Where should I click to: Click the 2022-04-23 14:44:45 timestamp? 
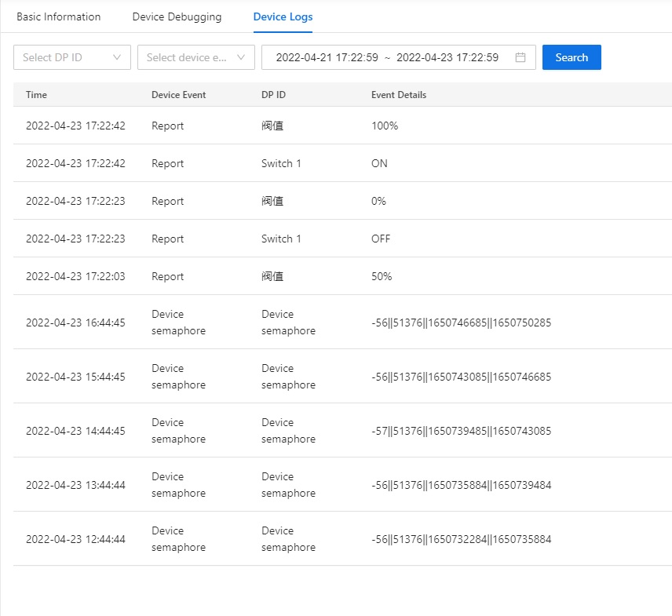[75, 431]
